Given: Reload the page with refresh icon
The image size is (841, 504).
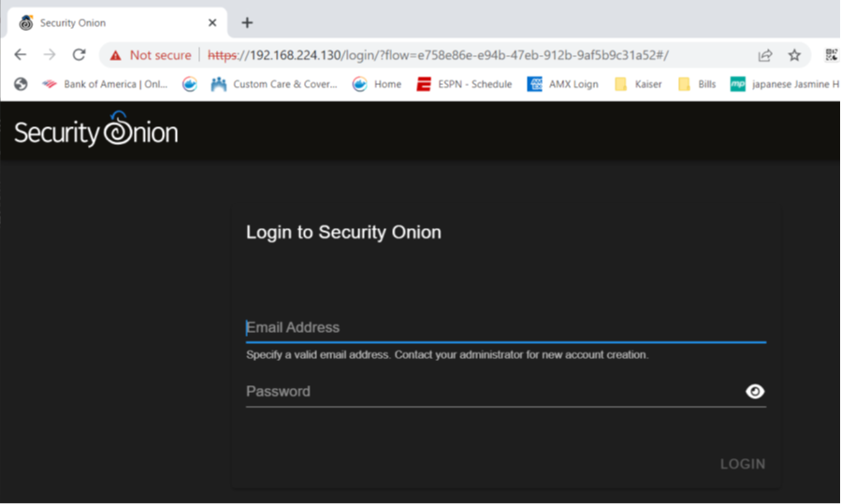Looking at the screenshot, I should 79,54.
